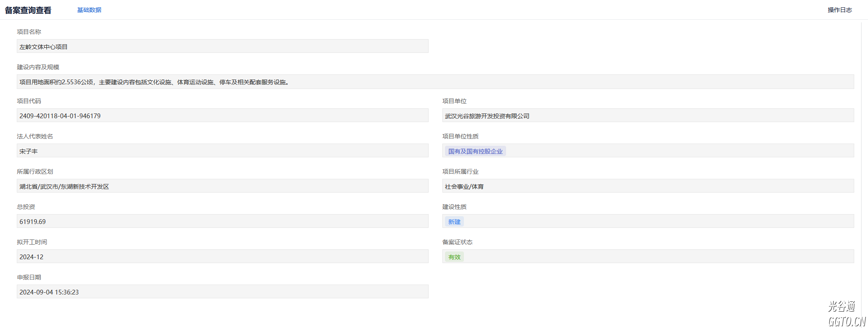This screenshot has height=328, width=868.
Task: Open the 所属行政区划 region field
Action: click(222, 186)
